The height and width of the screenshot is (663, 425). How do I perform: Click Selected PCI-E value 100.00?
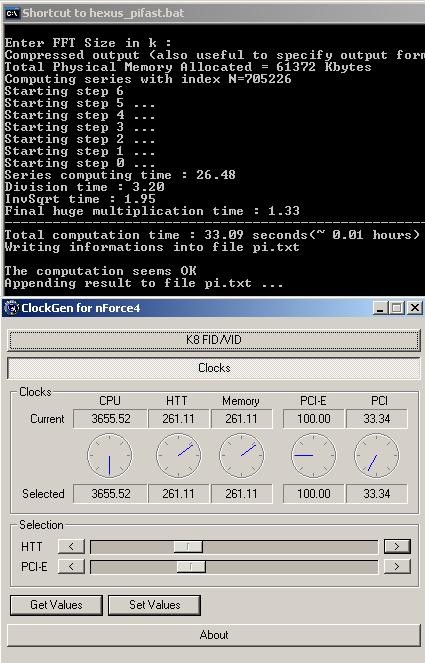click(x=313, y=493)
